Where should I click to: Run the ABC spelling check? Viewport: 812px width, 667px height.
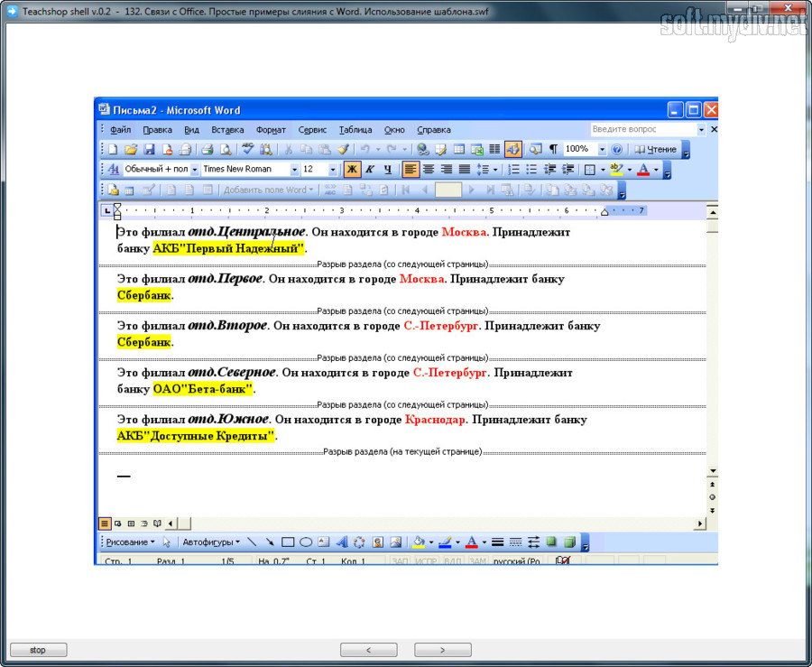[x=247, y=150]
